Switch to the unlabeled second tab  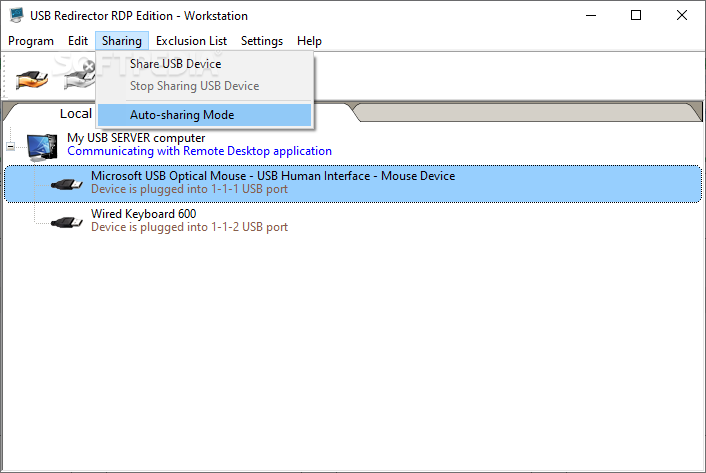[x=527, y=113]
